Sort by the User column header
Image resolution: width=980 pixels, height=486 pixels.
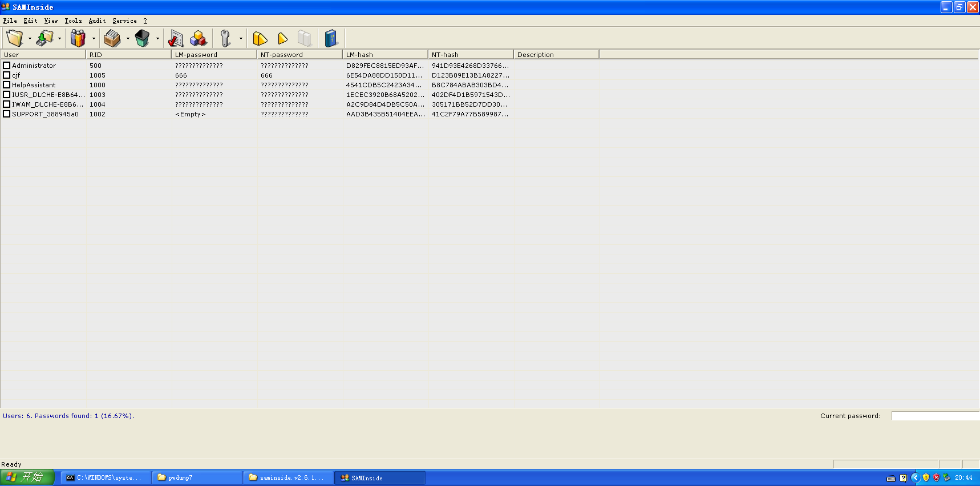[x=43, y=55]
